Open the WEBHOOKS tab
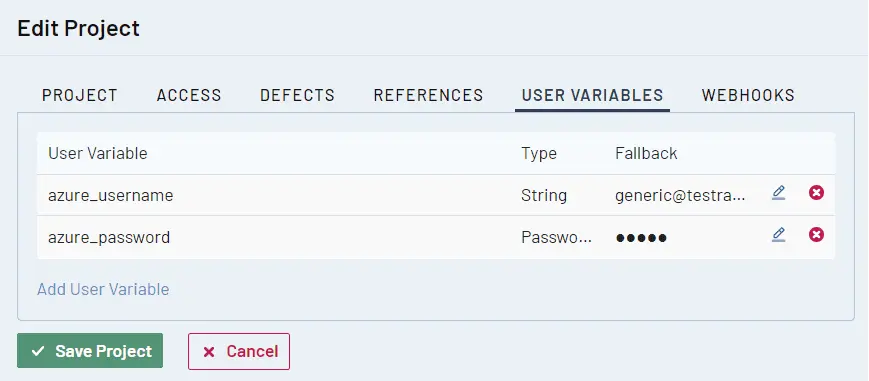869x381 pixels. coord(748,95)
